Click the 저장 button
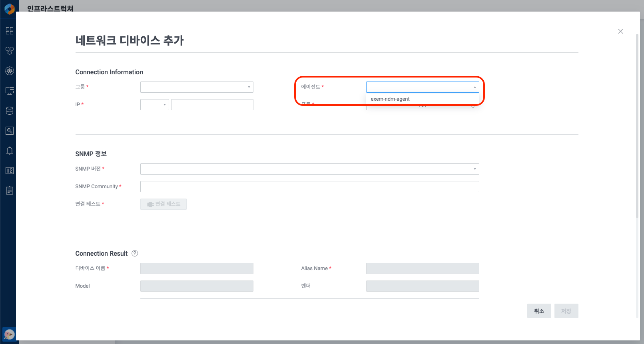This screenshot has width=644, height=344. tap(566, 311)
